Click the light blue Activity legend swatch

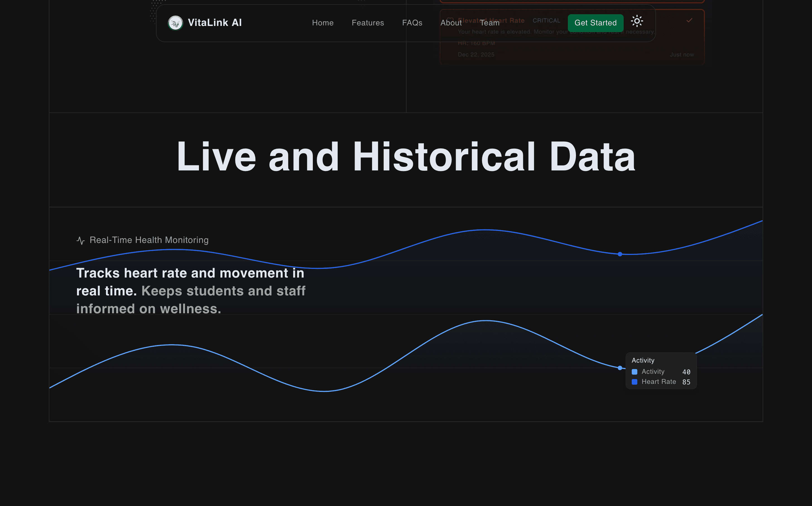(x=634, y=372)
